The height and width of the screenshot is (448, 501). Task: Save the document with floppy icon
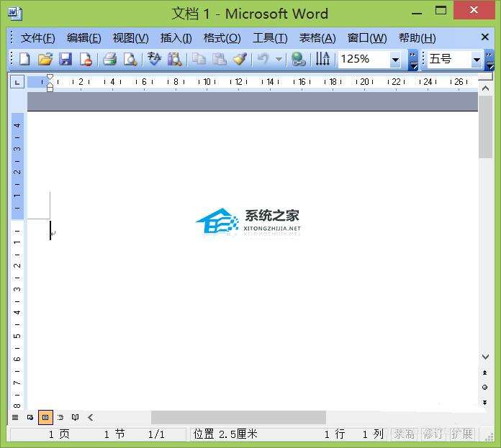pyautogui.click(x=66, y=59)
